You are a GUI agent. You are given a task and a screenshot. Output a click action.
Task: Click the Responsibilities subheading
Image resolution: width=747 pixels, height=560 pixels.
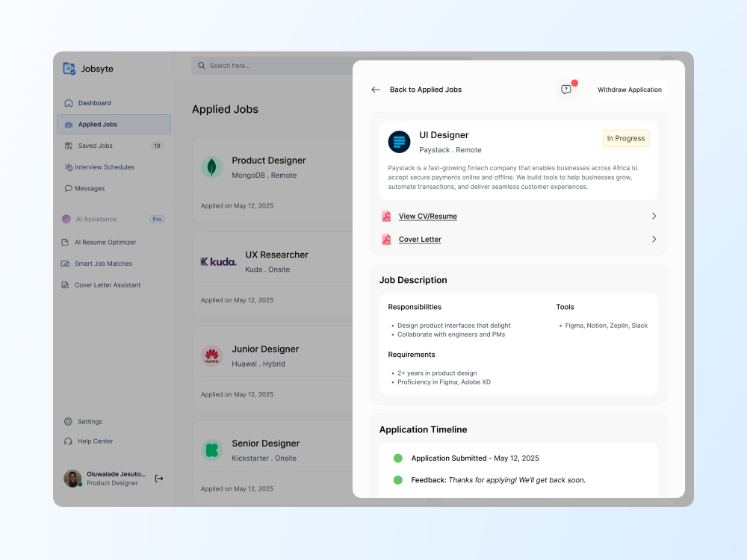coord(415,307)
